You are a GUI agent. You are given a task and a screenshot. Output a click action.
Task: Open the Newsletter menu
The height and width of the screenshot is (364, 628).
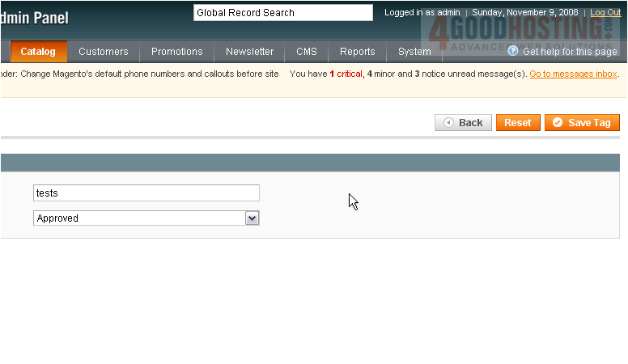click(x=249, y=52)
